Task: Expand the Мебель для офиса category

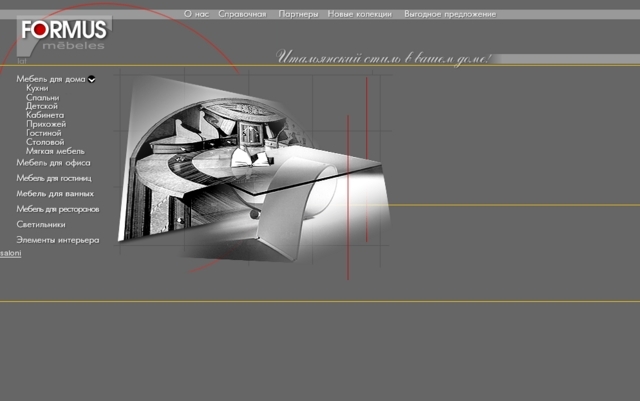Action: (x=53, y=162)
